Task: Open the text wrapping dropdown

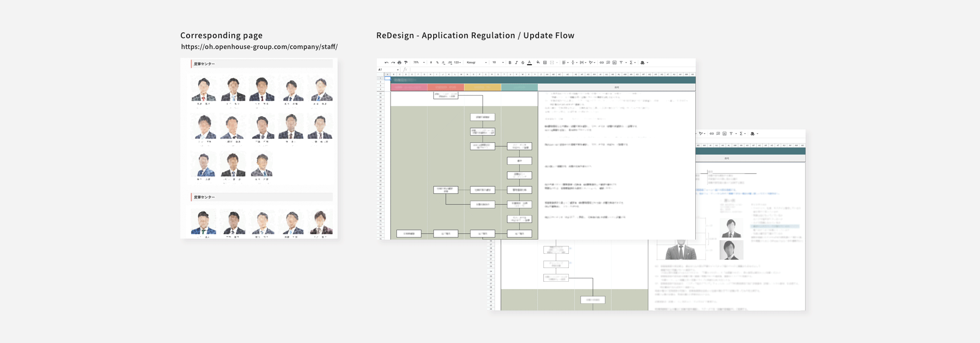Action: tap(583, 63)
